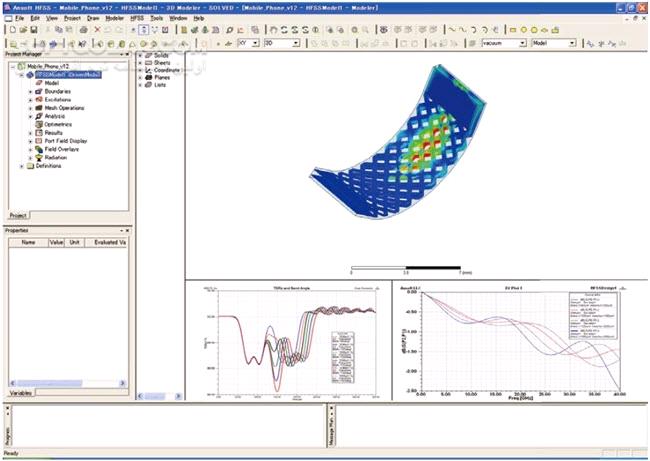Expand the Solids node in model tree

[x=140, y=55]
